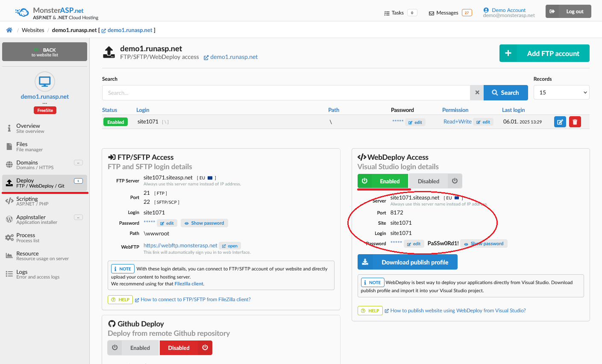Screen dimensions: 602x364
Task: Click the Logs list icon
Action: coord(9,274)
